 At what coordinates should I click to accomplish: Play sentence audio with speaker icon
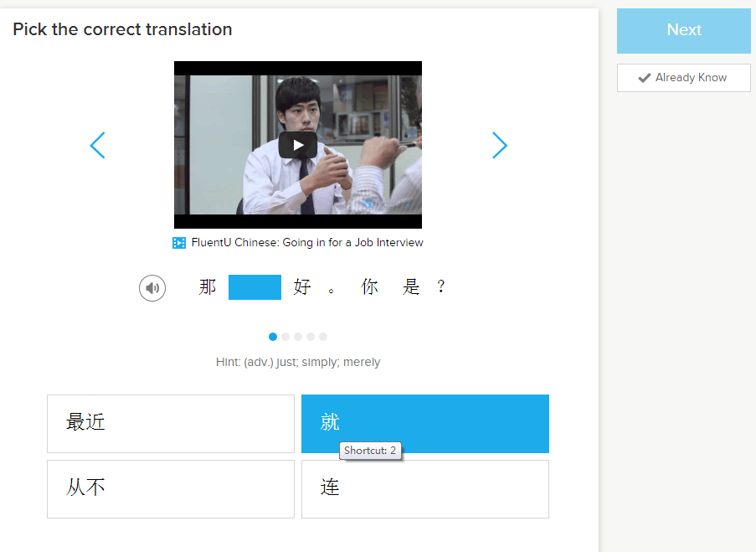click(x=152, y=288)
